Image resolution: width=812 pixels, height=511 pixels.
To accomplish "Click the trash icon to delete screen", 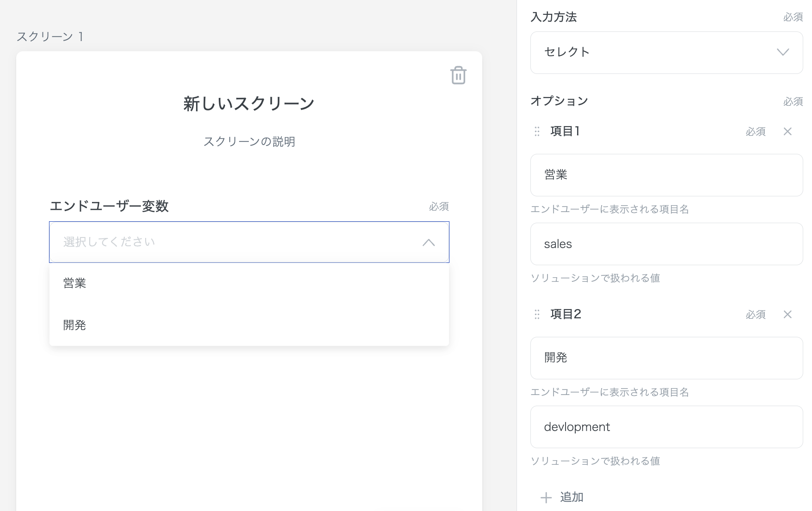I will coord(458,76).
